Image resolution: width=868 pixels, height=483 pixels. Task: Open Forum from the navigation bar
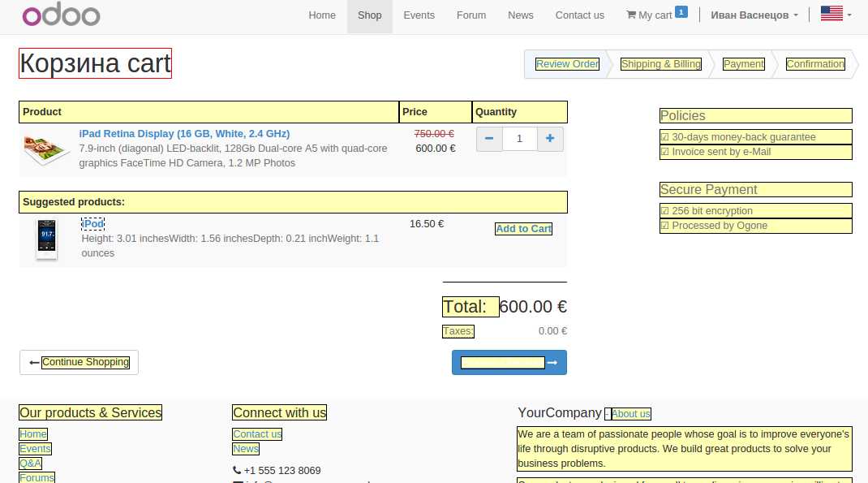471,15
